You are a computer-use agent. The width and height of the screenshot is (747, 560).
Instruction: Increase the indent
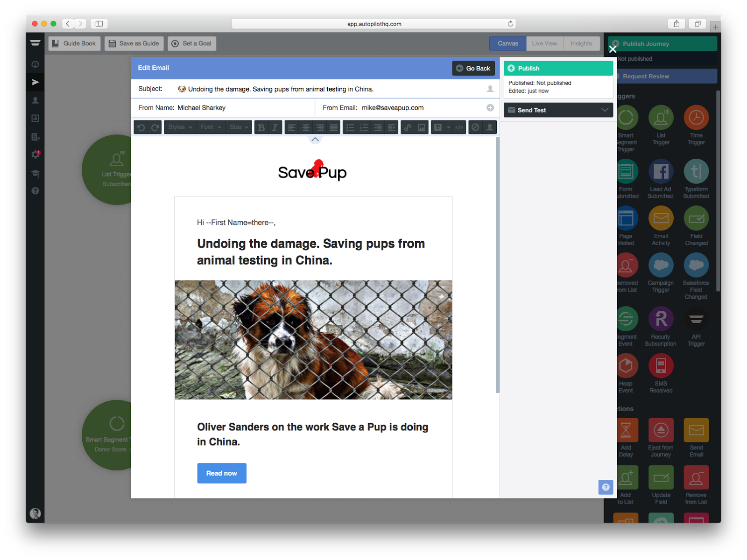[x=392, y=127]
